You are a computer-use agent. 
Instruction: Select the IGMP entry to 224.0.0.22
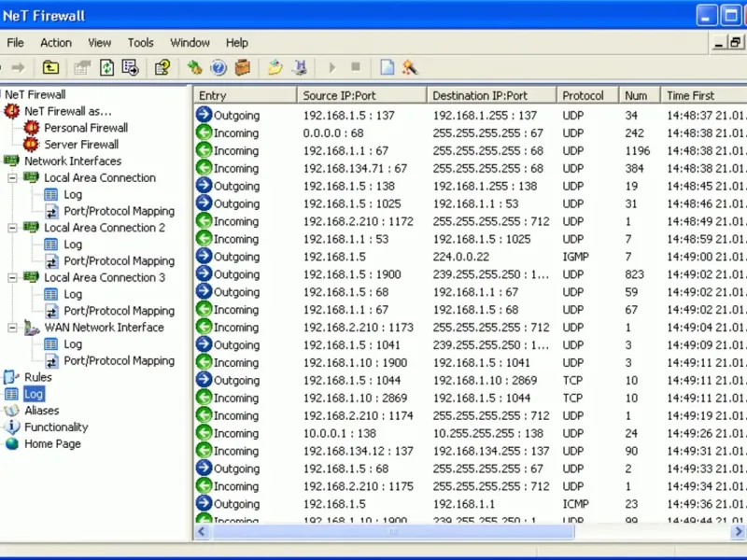471,257
